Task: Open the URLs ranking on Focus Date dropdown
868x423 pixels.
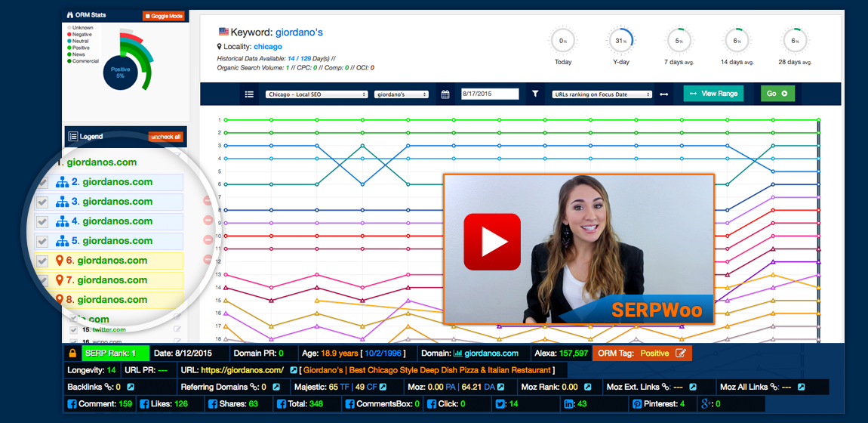Action: click(x=602, y=94)
